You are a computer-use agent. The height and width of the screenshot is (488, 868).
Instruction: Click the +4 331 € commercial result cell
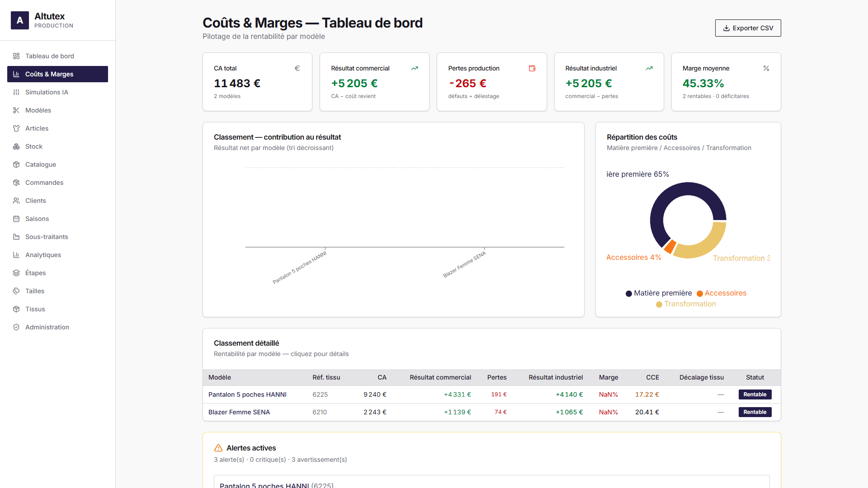[x=457, y=394]
